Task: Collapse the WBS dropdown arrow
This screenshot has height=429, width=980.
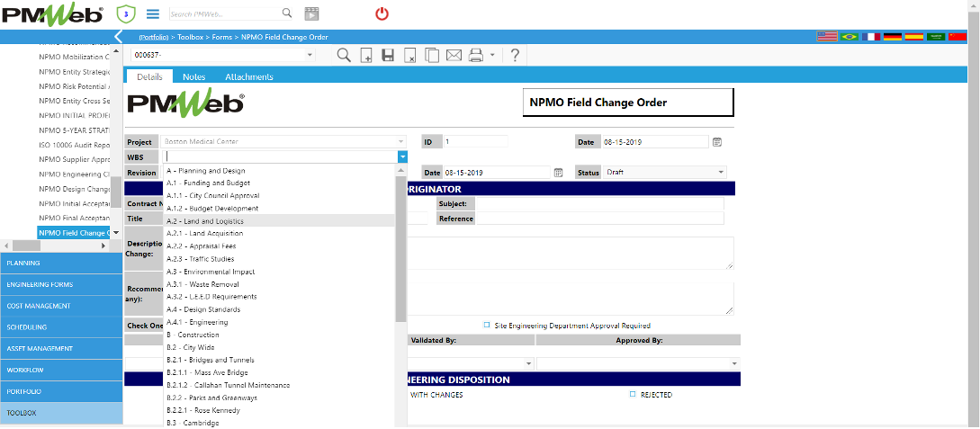Action: [402, 156]
